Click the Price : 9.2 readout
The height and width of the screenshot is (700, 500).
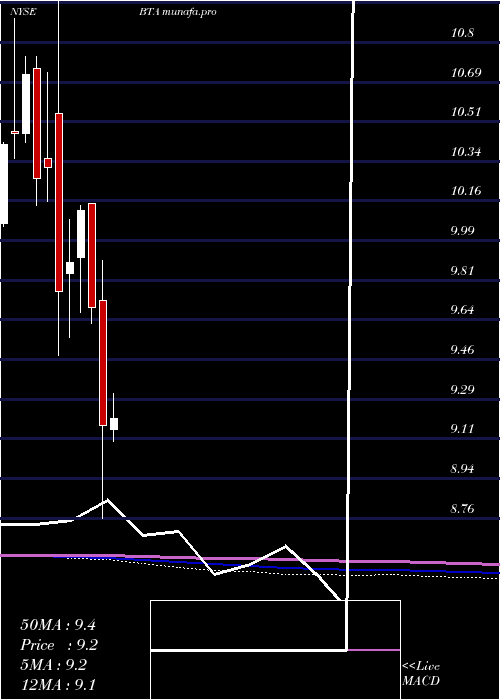[x=59, y=645]
